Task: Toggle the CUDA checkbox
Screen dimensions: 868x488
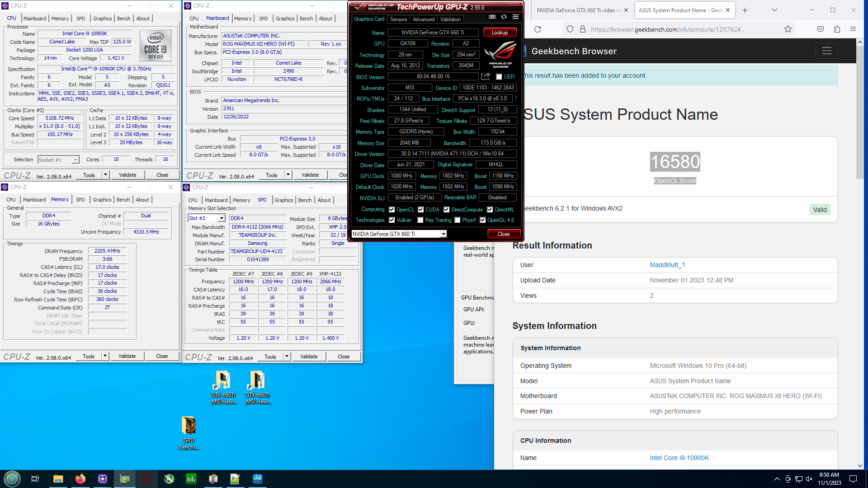Action: pyautogui.click(x=421, y=210)
